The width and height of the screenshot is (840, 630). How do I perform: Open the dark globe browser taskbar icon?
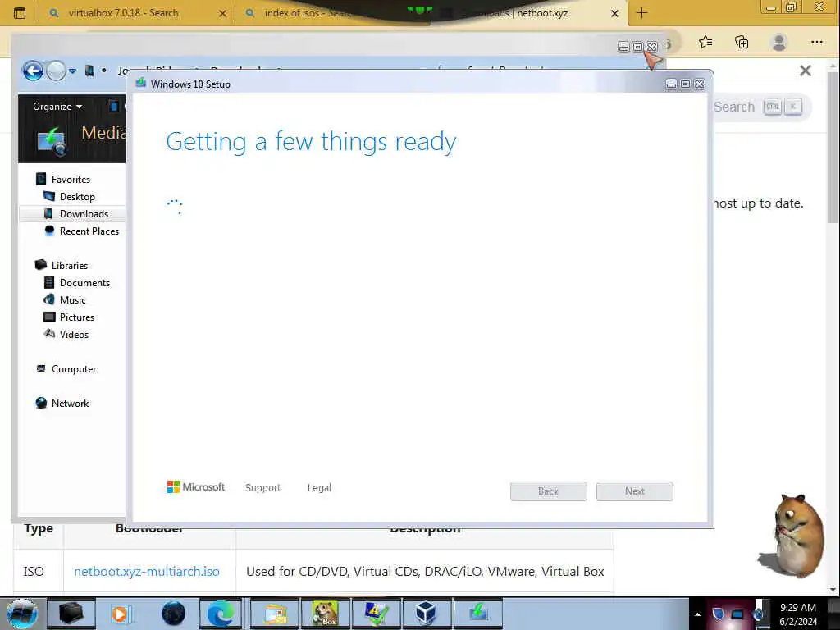tap(173, 614)
